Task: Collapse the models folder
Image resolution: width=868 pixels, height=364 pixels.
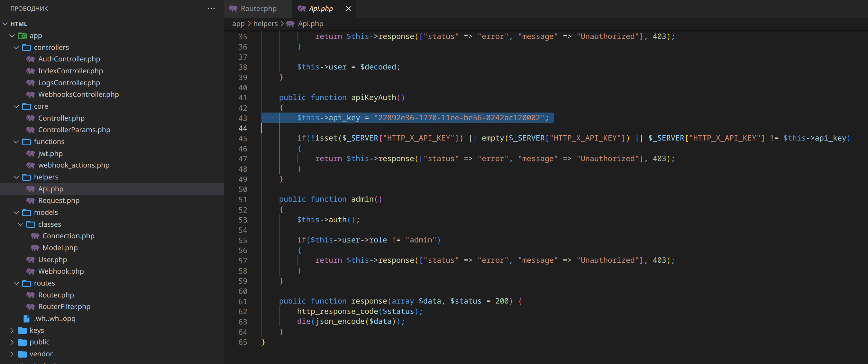Action: [x=16, y=213]
